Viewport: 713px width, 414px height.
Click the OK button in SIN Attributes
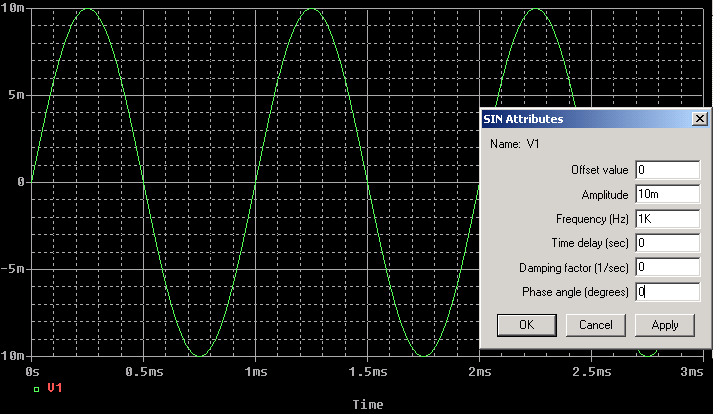[527, 325]
